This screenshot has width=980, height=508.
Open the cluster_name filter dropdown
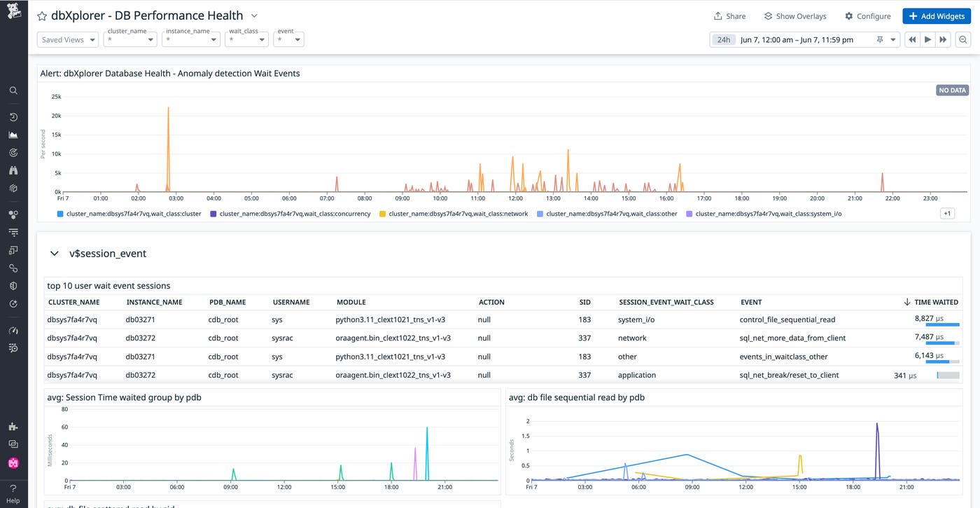[x=129, y=39]
